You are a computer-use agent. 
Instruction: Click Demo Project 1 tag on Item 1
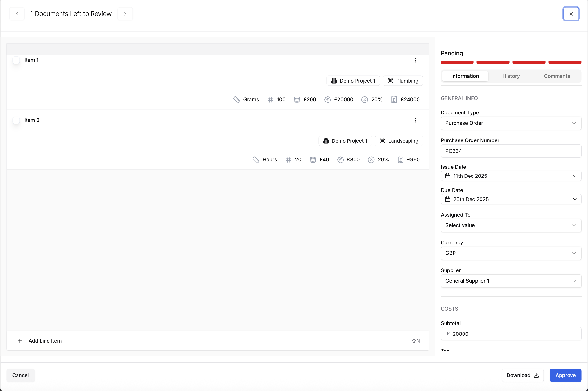point(353,81)
